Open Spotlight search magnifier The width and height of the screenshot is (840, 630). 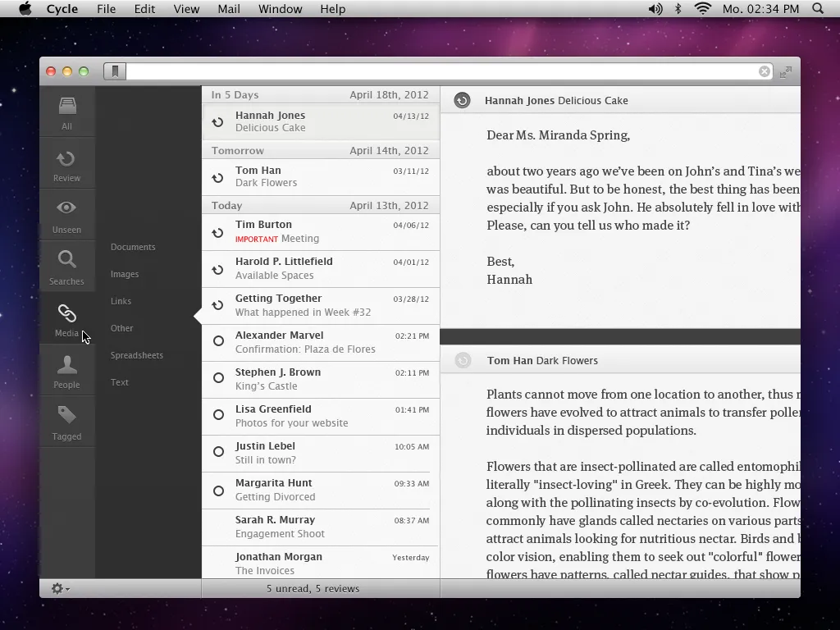(x=818, y=8)
